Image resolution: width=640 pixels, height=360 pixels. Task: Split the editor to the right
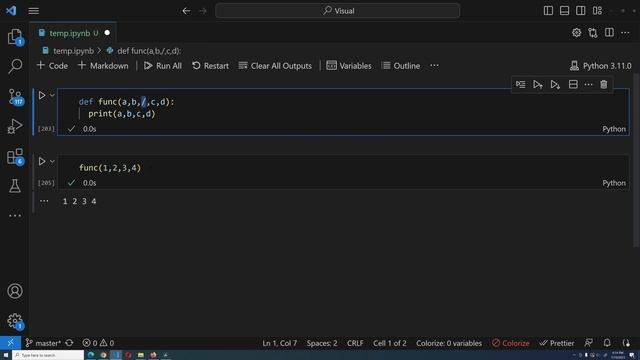click(x=609, y=33)
